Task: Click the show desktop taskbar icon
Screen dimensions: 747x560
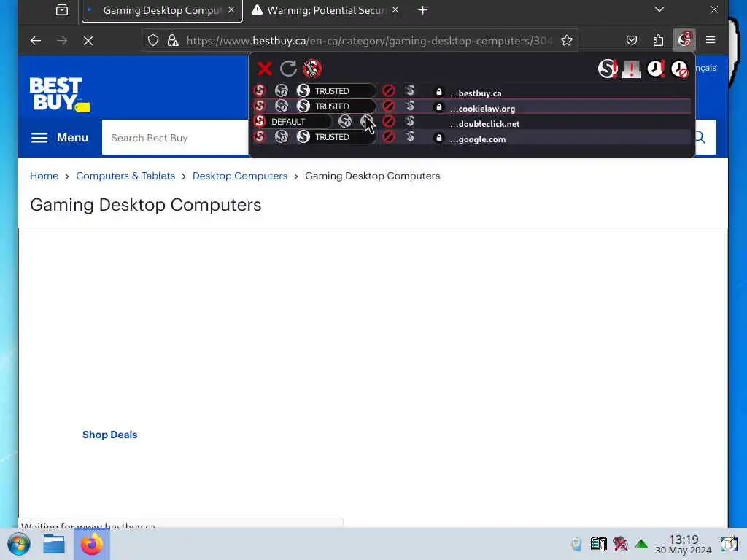Action: [729, 544]
